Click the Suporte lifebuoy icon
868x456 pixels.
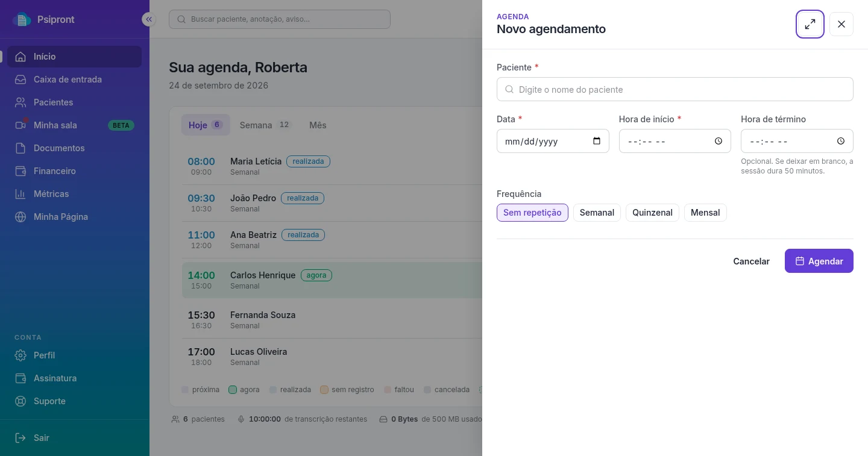tap(20, 401)
